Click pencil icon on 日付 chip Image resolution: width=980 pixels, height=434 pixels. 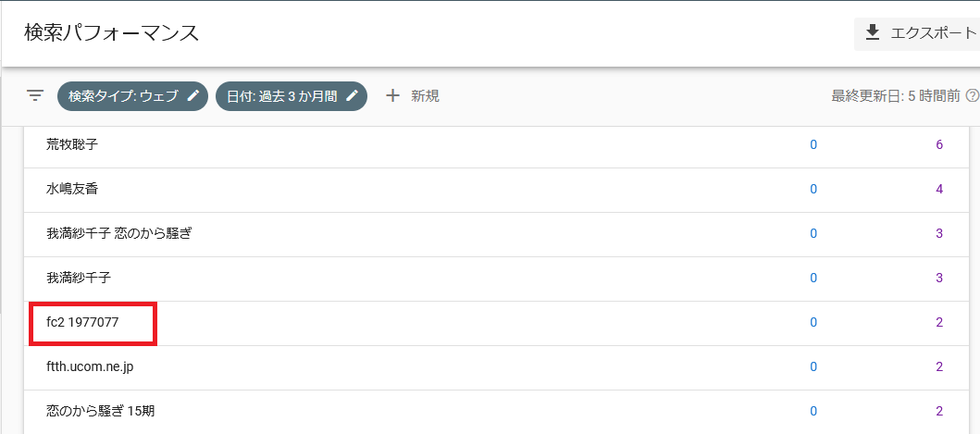(x=353, y=95)
